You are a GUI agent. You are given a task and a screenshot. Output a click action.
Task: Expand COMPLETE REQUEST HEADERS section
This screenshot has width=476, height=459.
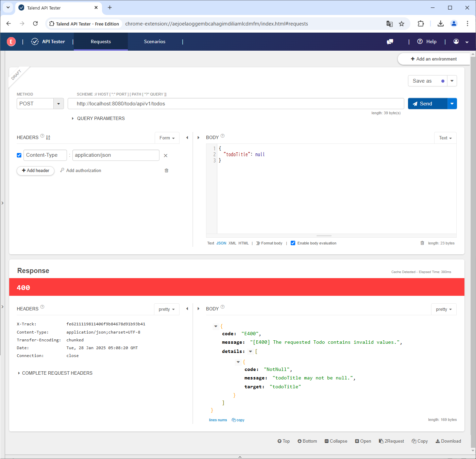coord(57,373)
